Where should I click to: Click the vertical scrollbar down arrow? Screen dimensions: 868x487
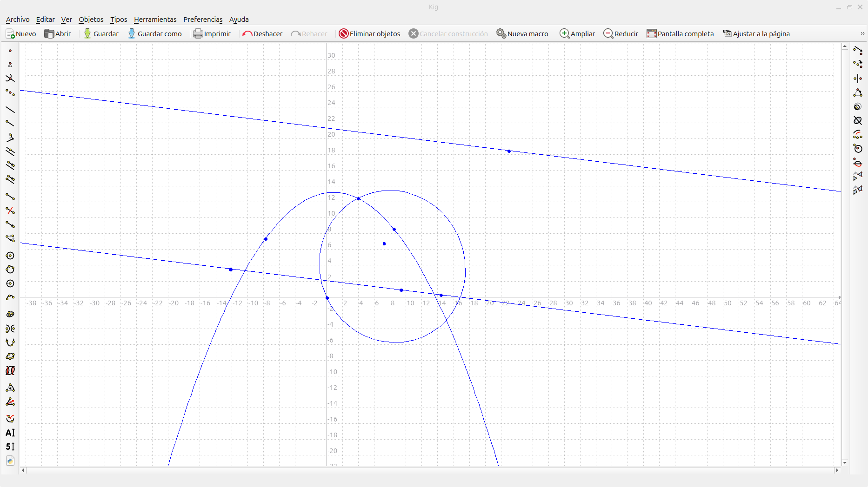click(x=845, y=463)
